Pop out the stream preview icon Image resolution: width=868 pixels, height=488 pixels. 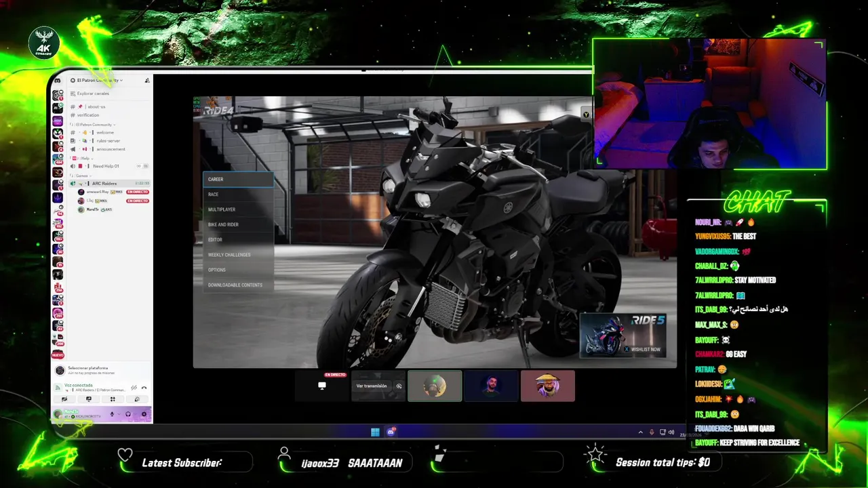tap(399, 386)
